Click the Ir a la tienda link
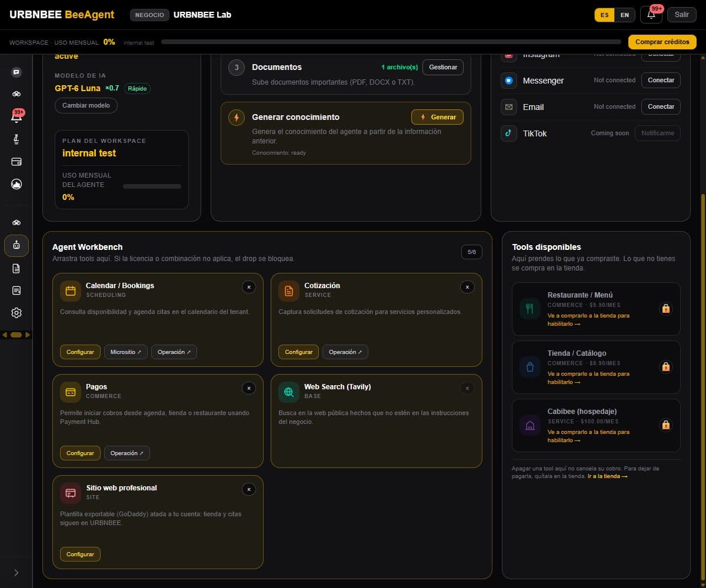This screenshot has height=588, width=706. tap(607, 476)
